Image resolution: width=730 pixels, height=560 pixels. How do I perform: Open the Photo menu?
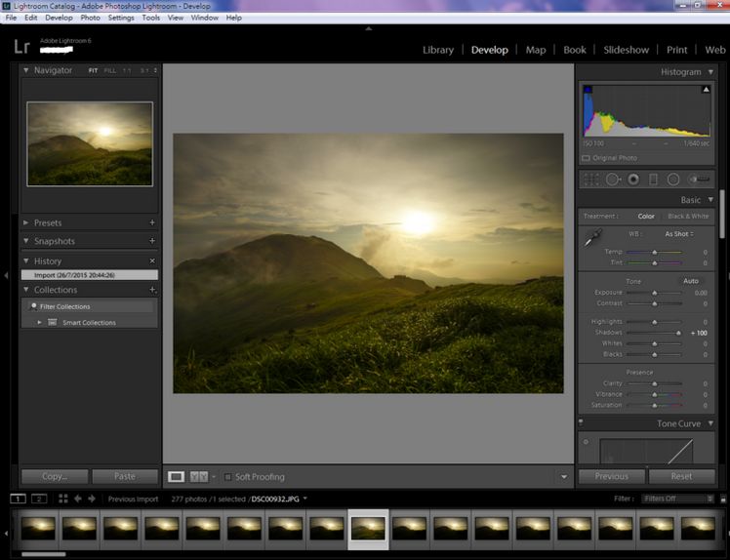click(90, 18)
